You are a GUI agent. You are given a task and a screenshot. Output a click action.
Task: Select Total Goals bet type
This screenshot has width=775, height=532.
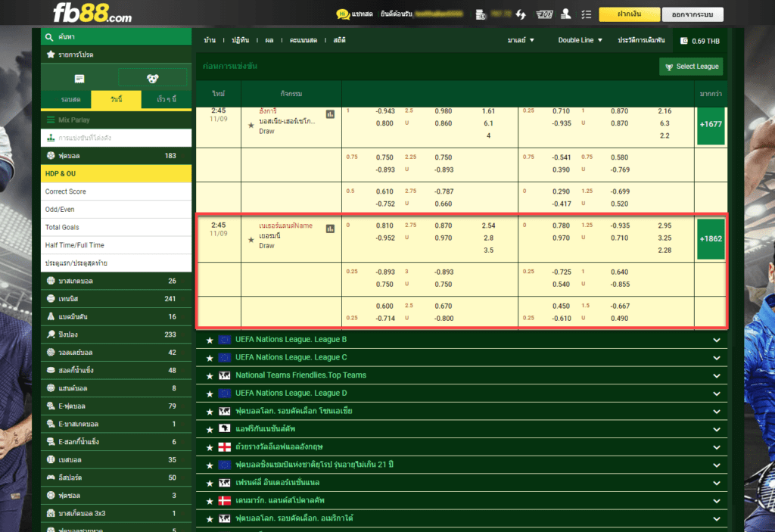116,227
